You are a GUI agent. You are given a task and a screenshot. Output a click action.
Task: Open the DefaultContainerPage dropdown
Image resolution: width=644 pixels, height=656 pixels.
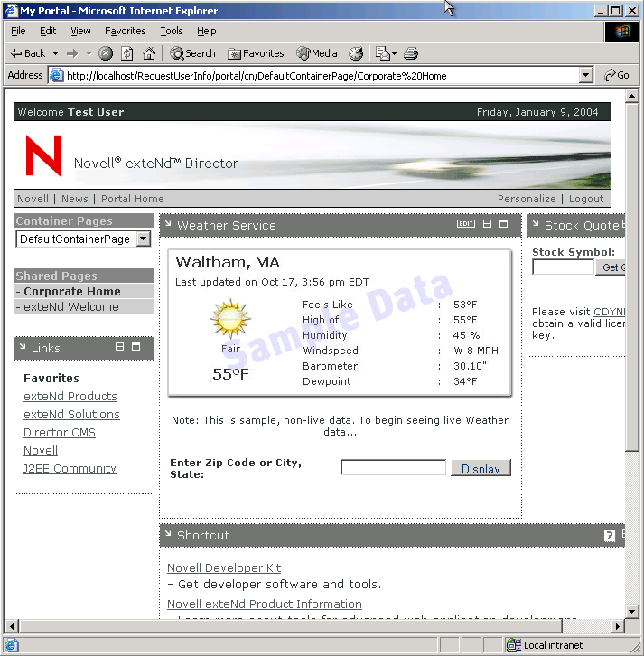point(83,239)
